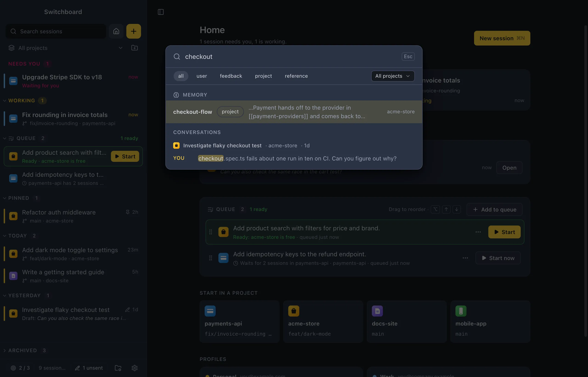Click the home icon beside search sessions
The image size is (588, 377).
click(x=116, y=31)
